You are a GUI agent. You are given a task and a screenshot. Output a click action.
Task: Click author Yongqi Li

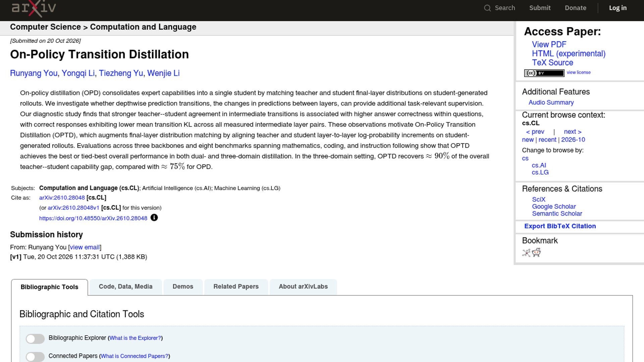tap(78, 73)
